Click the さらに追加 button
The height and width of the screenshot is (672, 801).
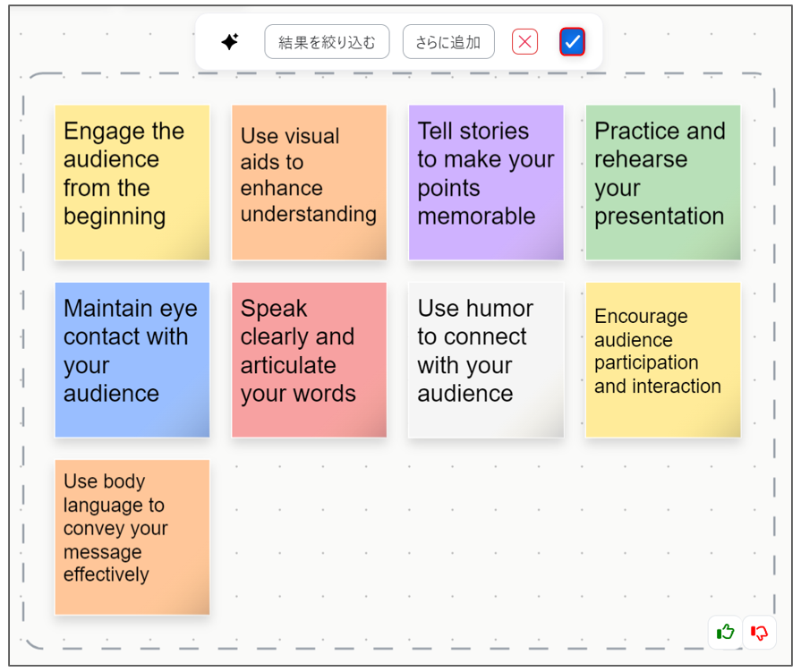[x=448, y=42]
